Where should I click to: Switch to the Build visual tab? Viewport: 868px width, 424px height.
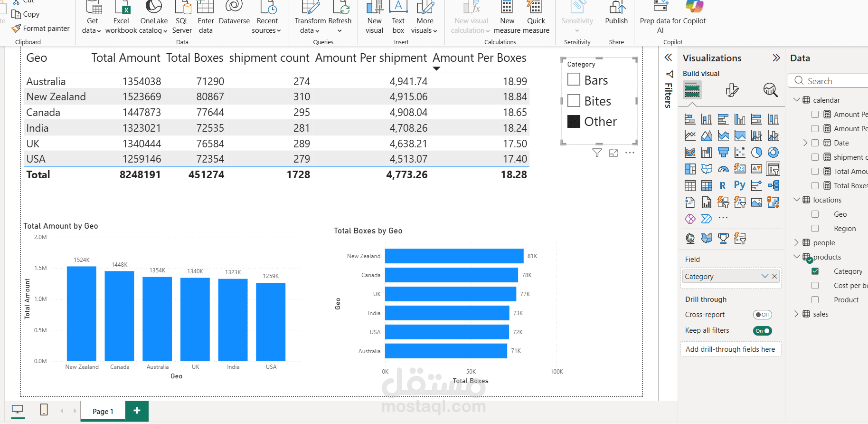point(692,90)
